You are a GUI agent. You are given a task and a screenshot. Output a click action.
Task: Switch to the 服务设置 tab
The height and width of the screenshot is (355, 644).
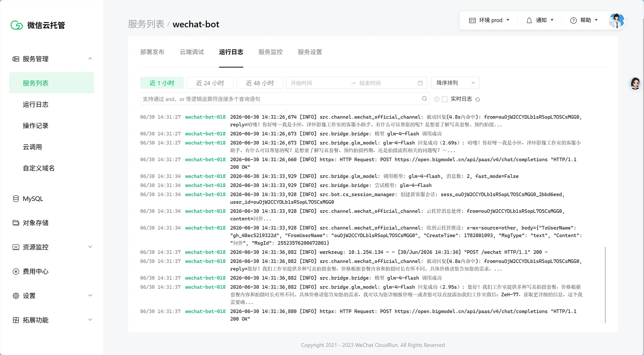[310, 52]
